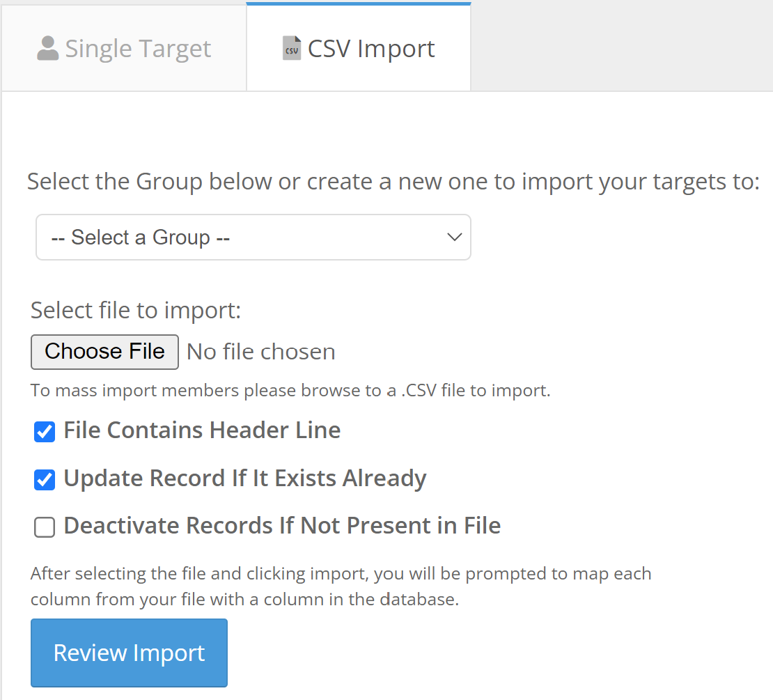
Task: Click the Review Import button
Action: (x=129, y=653)
